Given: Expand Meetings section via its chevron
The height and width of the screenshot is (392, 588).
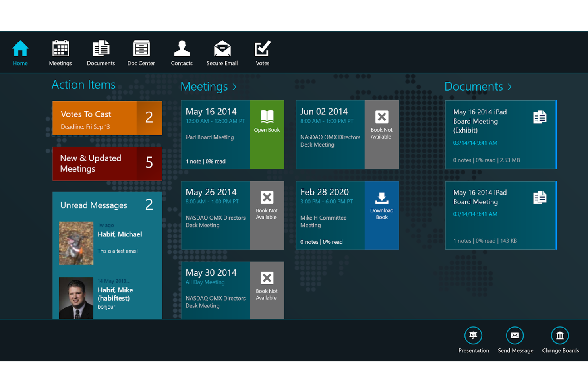Looking at the screenshot, I should 234,87.
